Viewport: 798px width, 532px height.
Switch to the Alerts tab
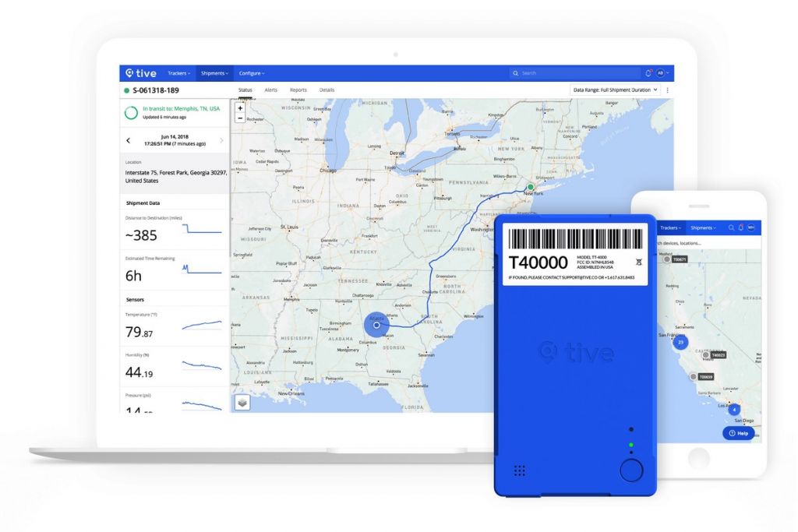271,90
